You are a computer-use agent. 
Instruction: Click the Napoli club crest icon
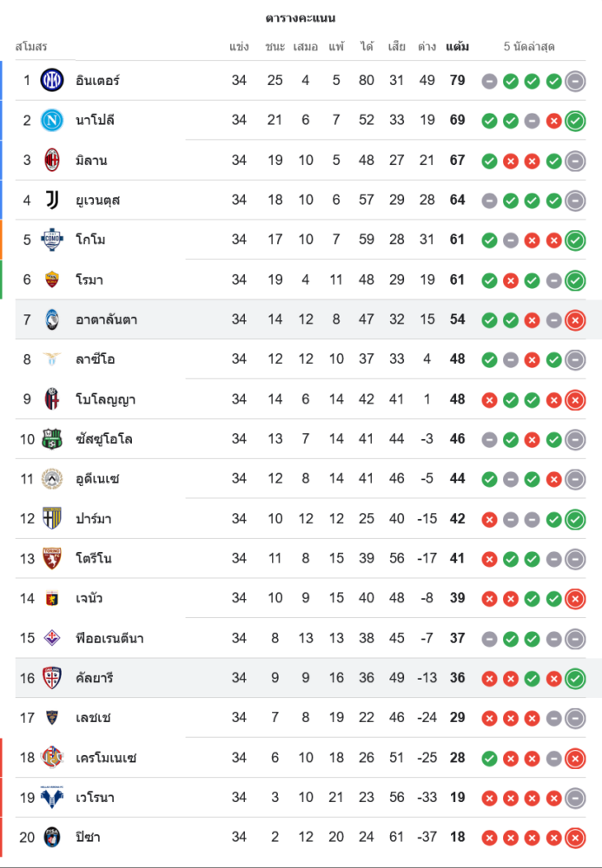tap(52, 121)
